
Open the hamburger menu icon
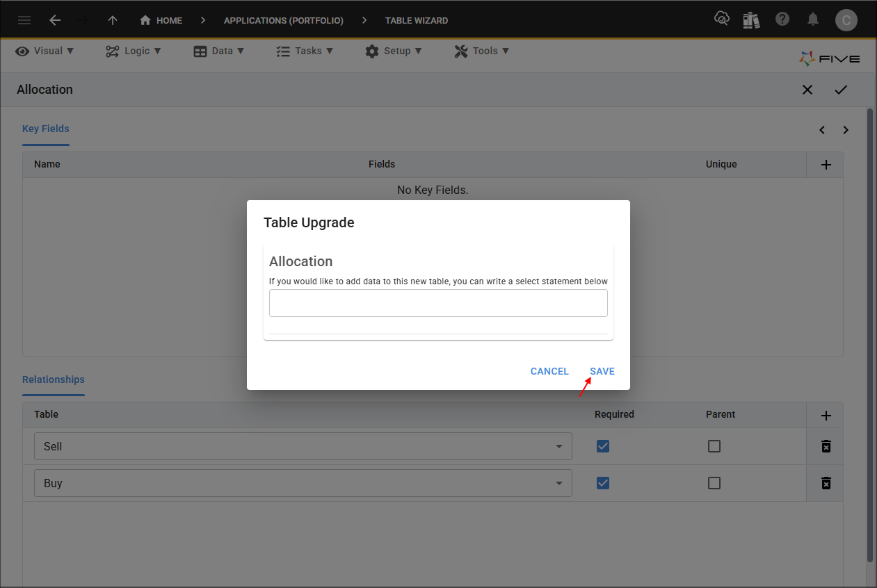pos(24,20)
